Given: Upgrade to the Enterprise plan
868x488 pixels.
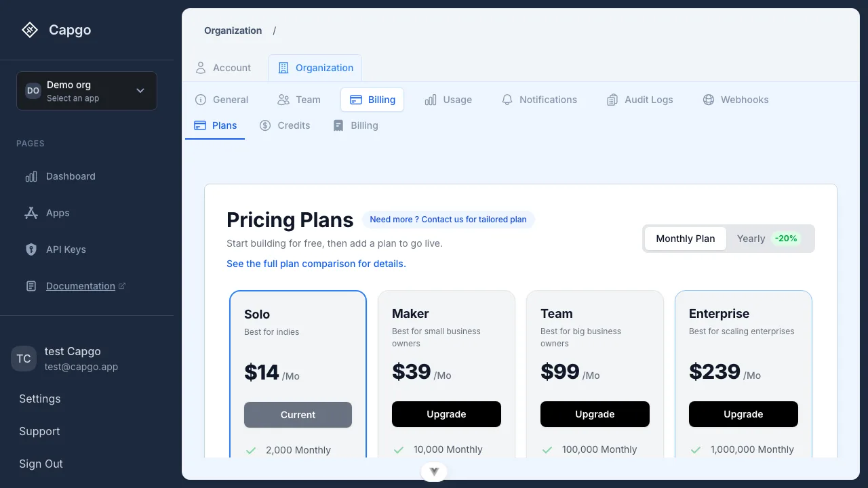Looking at the screenshot, I should tap(743, 414).
